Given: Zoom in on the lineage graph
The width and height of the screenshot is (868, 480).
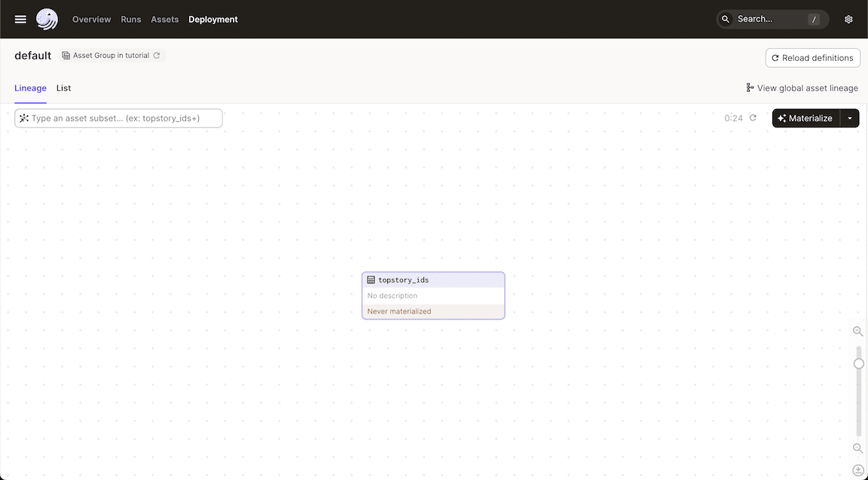Looking at the screenshot, I should point(858,332).
